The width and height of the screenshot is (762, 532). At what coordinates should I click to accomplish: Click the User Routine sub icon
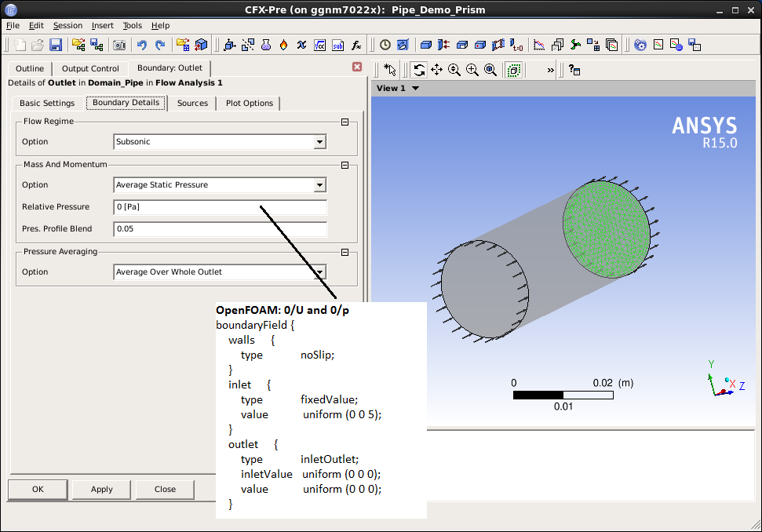click(x=337, y=46)
